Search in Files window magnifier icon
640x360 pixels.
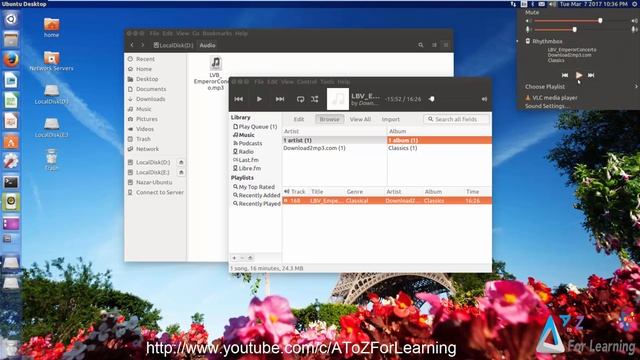pos(420,45)
